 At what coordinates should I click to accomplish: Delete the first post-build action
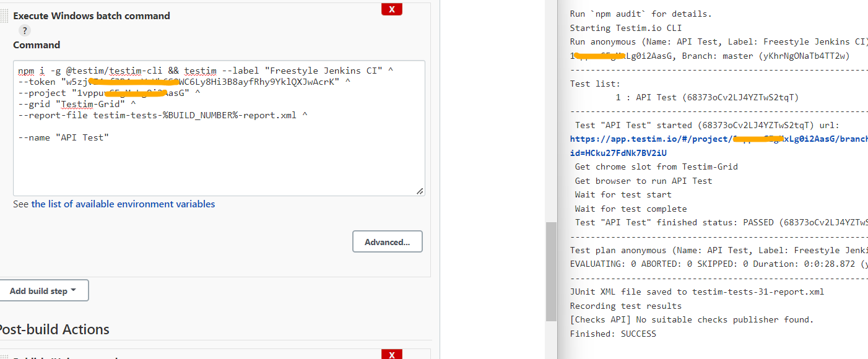coord(392,355)
